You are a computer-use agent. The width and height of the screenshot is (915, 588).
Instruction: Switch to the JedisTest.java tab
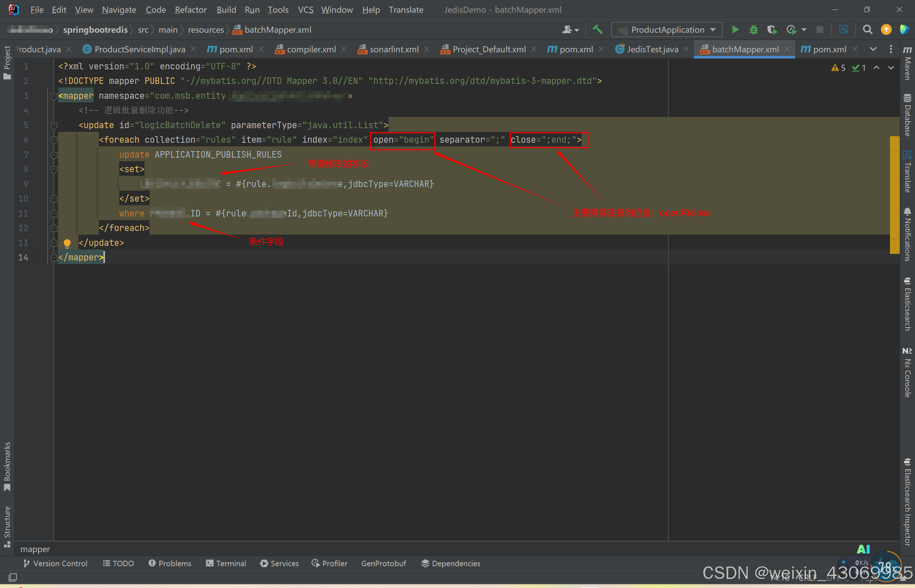(652, 49)
